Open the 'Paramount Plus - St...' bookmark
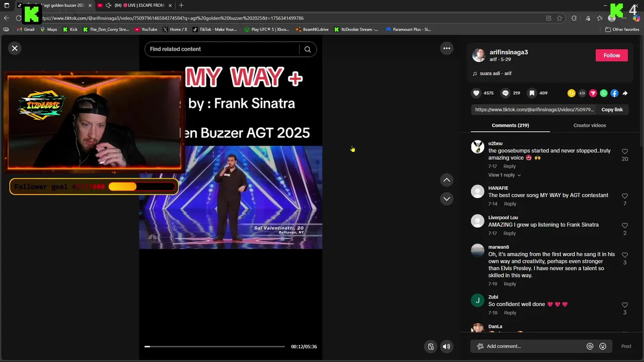This screenshot has width=644, height=362. pos(409,29)
